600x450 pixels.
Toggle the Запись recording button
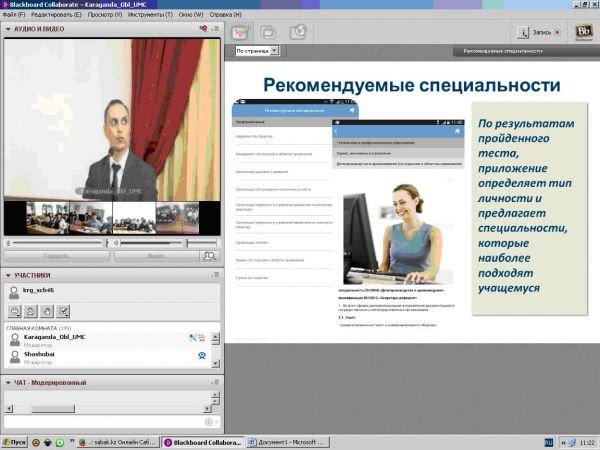546,32
